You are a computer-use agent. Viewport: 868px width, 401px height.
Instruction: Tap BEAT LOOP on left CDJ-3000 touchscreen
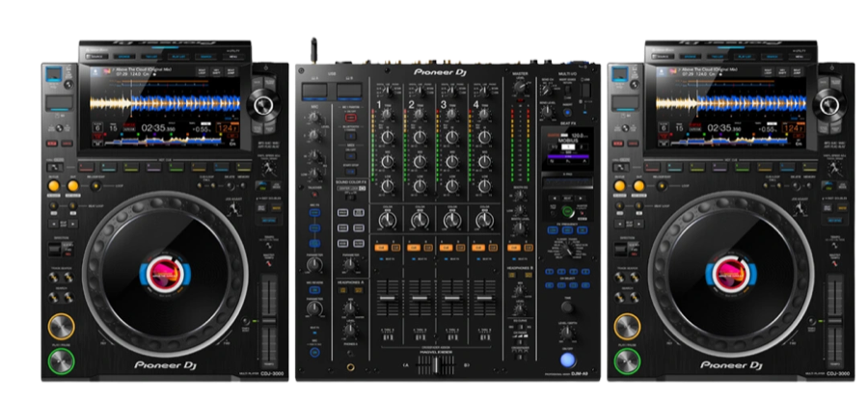(x=202, y=71)
